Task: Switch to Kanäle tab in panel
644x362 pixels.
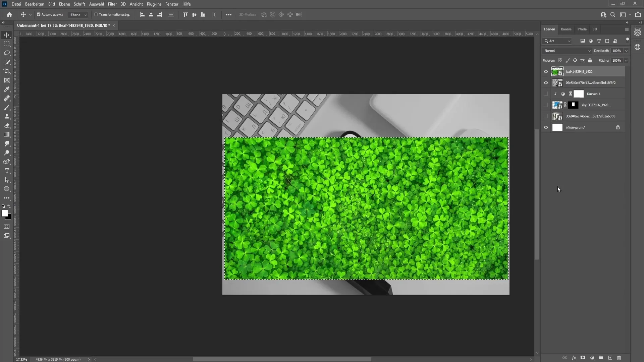Action: tap(566, 29)
